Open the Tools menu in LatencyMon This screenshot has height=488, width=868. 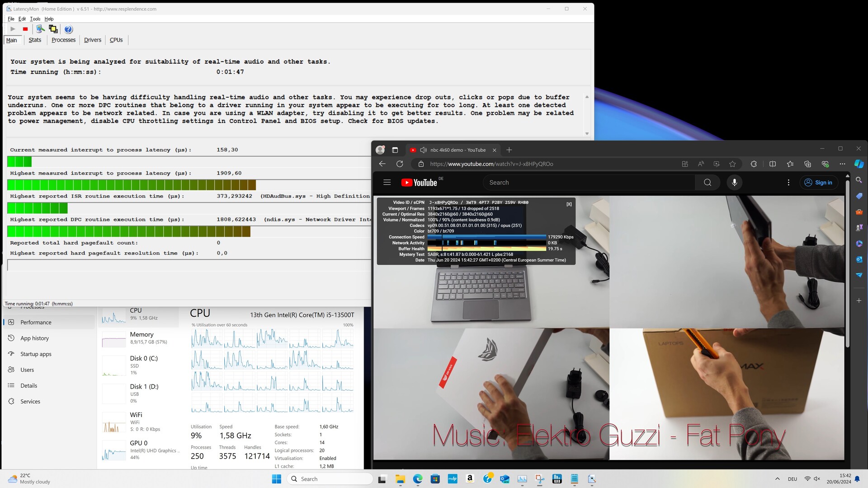coord(35,19)
